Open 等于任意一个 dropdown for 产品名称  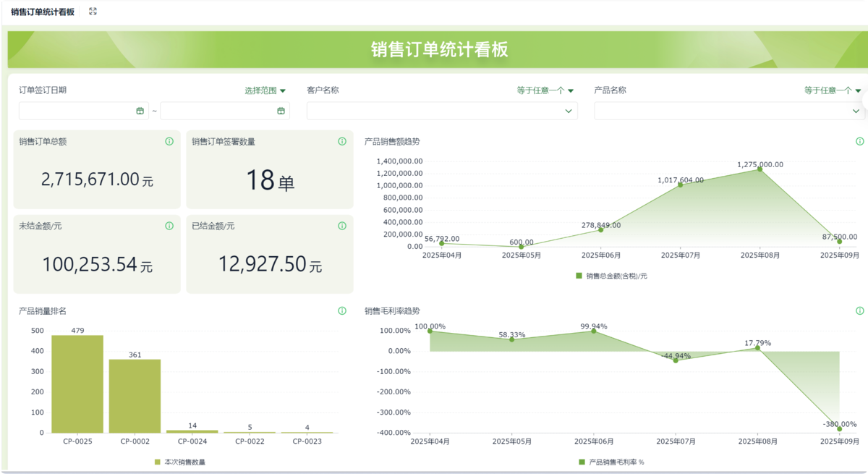pos(833,90)
